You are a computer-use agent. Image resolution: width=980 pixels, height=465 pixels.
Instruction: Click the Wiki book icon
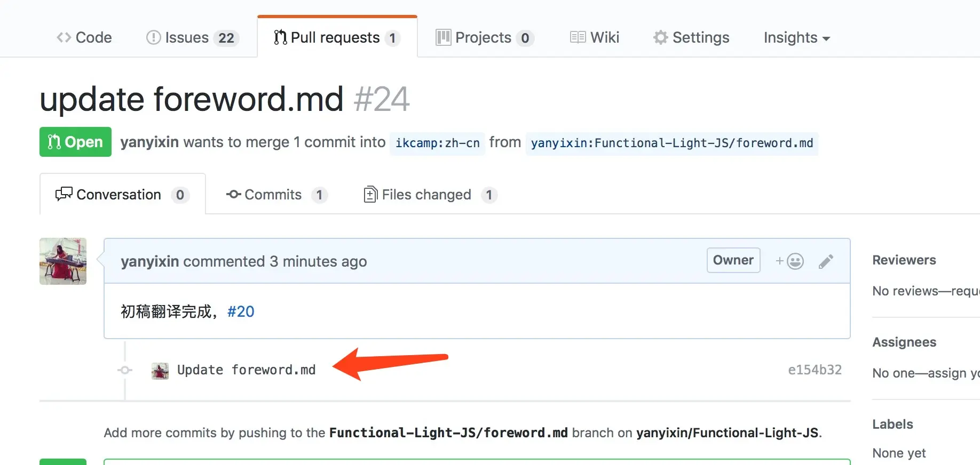(x=578, y=37)
